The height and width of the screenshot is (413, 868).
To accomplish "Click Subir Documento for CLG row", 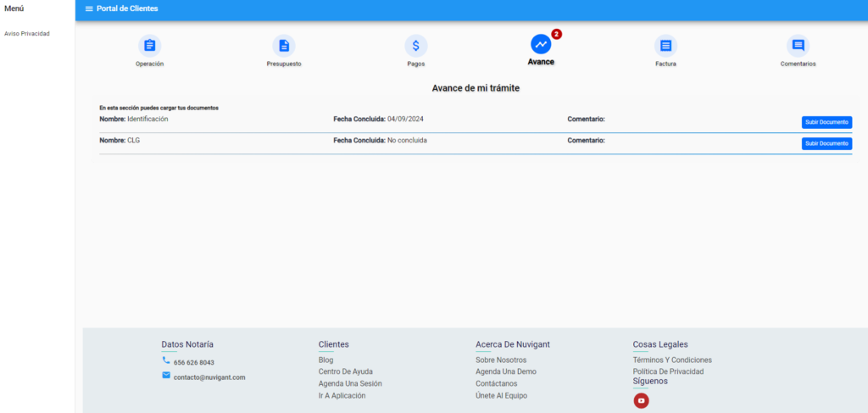I will pos(826,144).
